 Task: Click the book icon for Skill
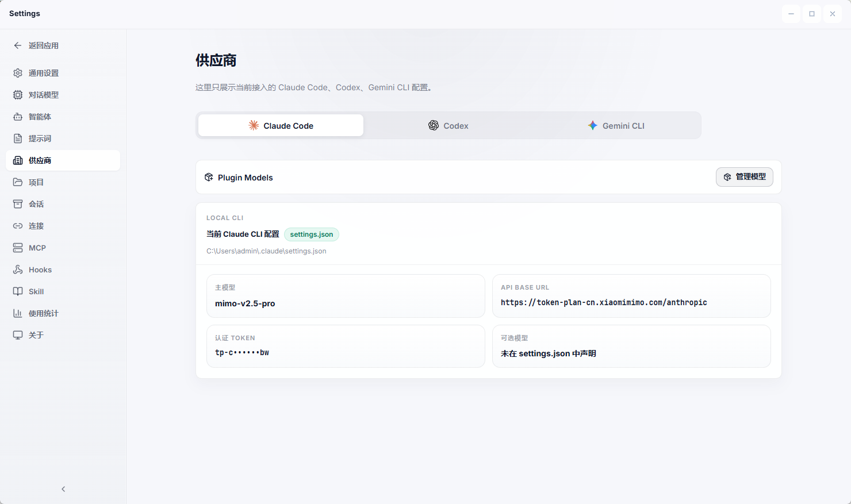(18, 291)
